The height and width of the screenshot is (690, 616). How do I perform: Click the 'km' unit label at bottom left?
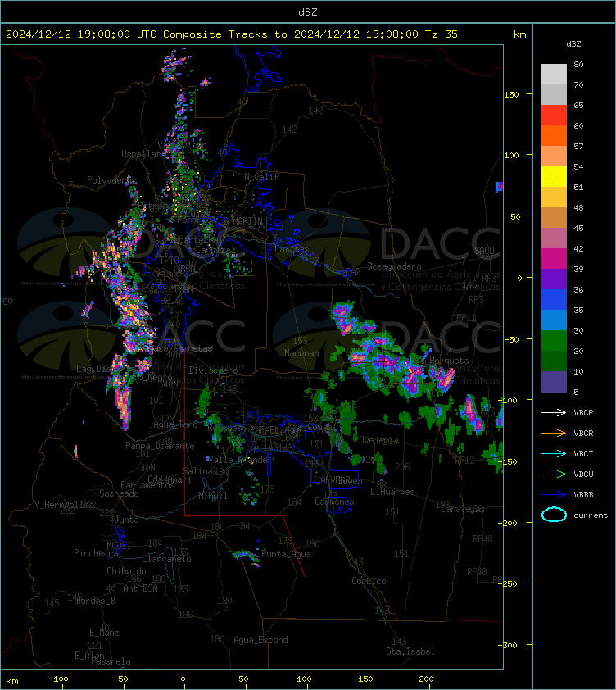pyautogui.click(x=12, y=681)
